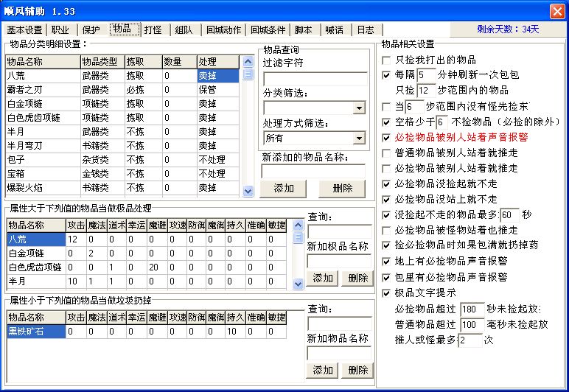Toggle the 步范围内没有怪先捡东西 checkbox
569x392 pixels.
tap(386, 107)
